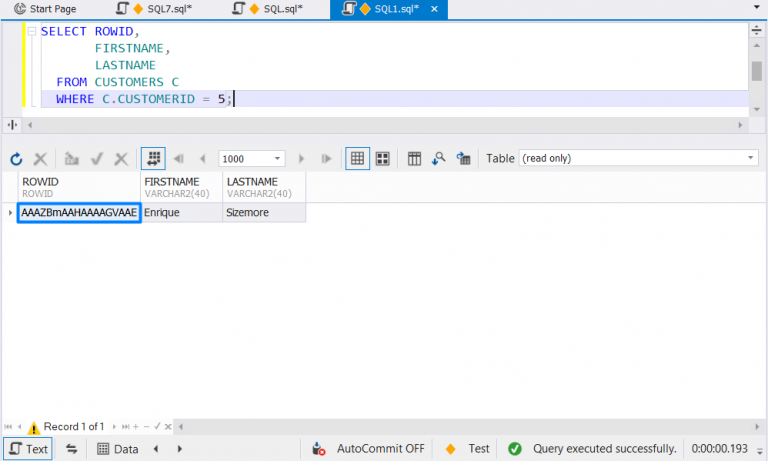Open the document tabs list dropdown arrow
The image size is (768, 461).
(x=757, y=7)
